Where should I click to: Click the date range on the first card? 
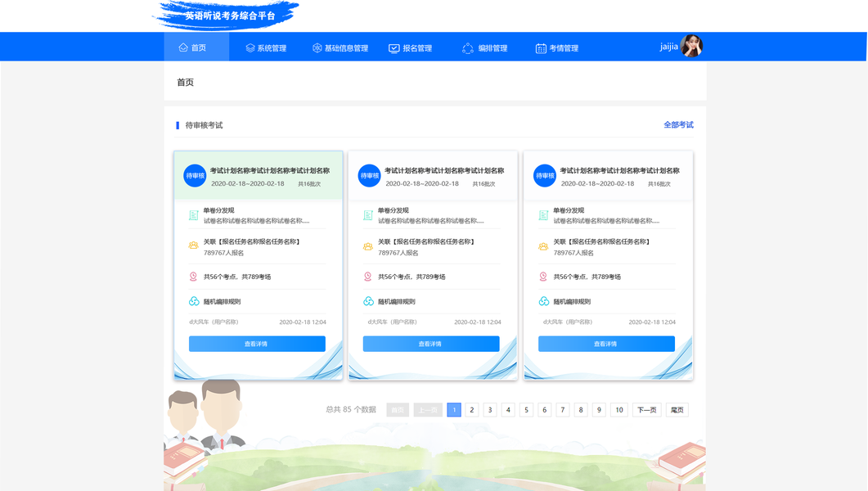pos(247,184)
